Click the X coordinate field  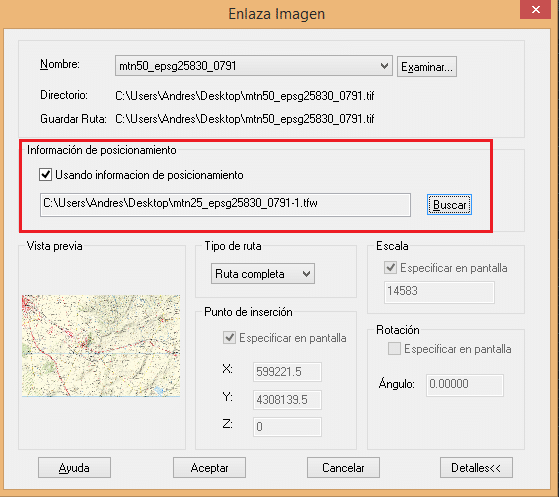(x=287, y=372)
